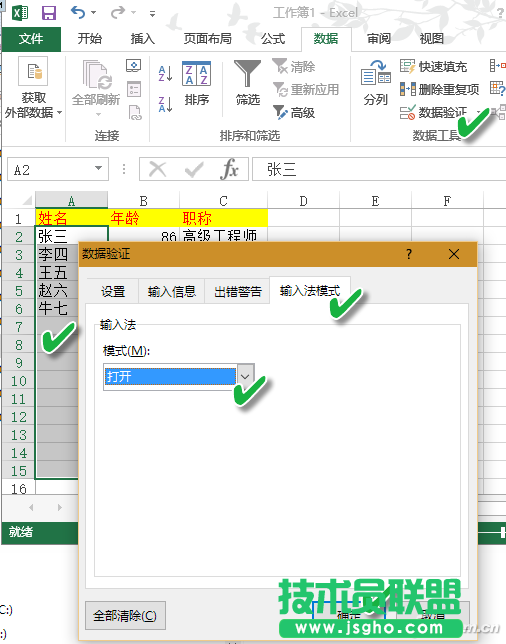Open Customize Quick Access Toolbar dropdown
Viewport: 506px width, 644px height.
[x=152, y=14]
